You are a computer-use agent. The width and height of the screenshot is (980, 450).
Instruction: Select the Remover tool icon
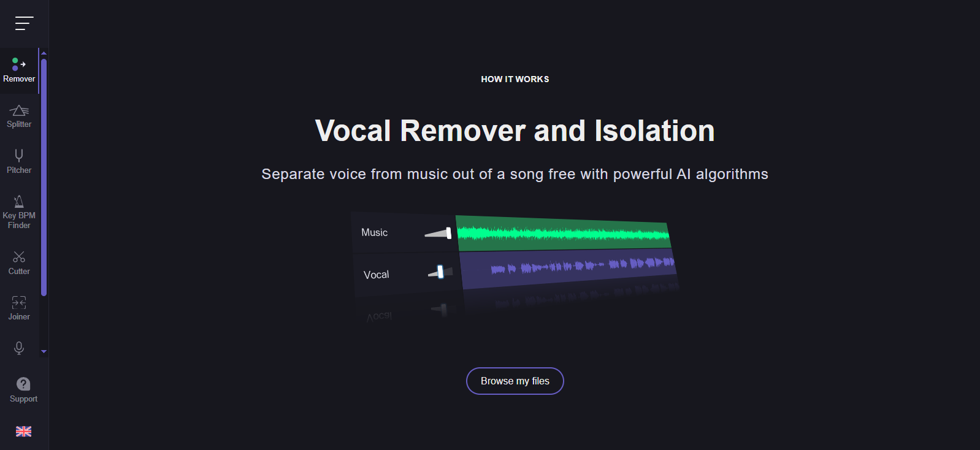[x=19, y=64]
